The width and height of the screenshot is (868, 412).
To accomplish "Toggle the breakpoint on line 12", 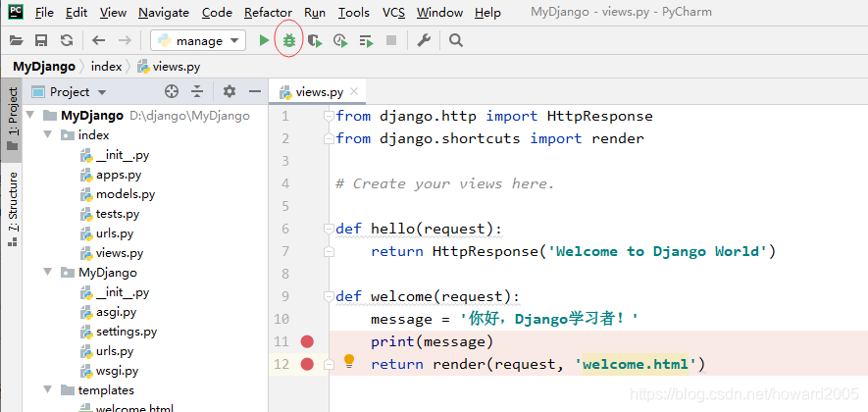I will [307, 364].
